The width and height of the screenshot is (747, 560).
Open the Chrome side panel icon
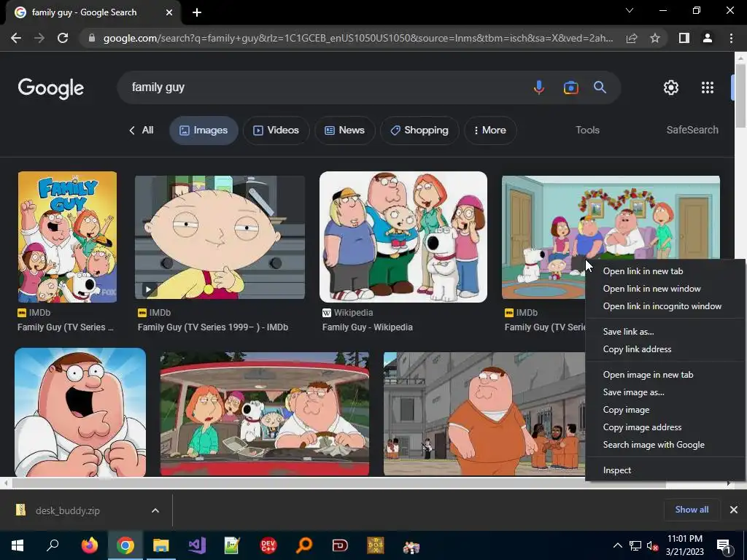684,38
